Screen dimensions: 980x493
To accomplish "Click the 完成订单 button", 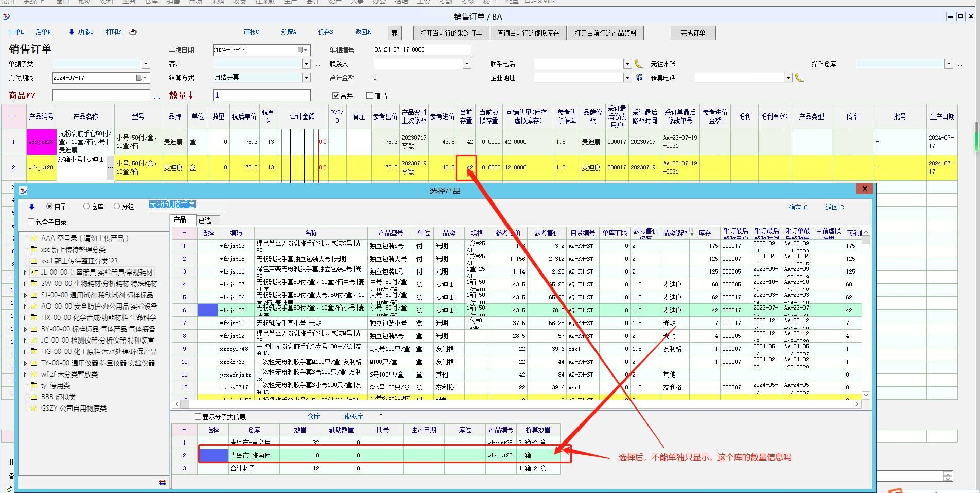I will (692, 33).
